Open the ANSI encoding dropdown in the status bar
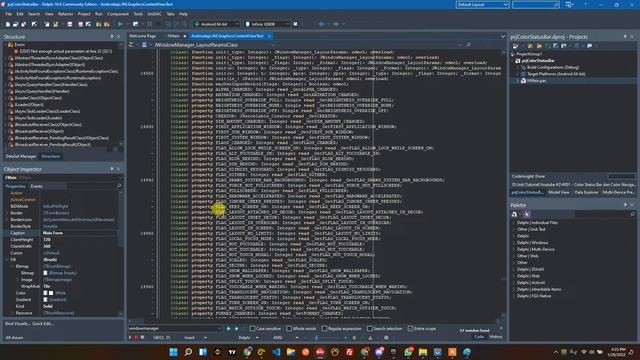This screenshot has height=360, width=640. pyautogui.click(x=297, y=338)
